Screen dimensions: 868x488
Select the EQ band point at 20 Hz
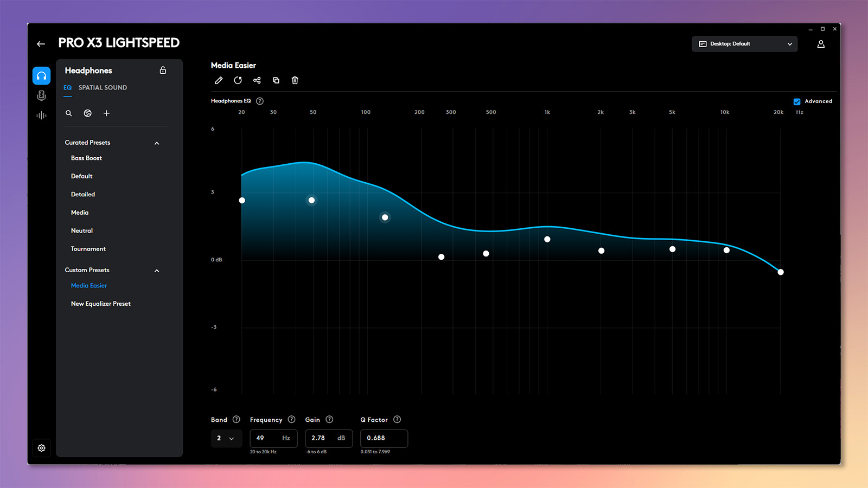click(x=242, y=201)
